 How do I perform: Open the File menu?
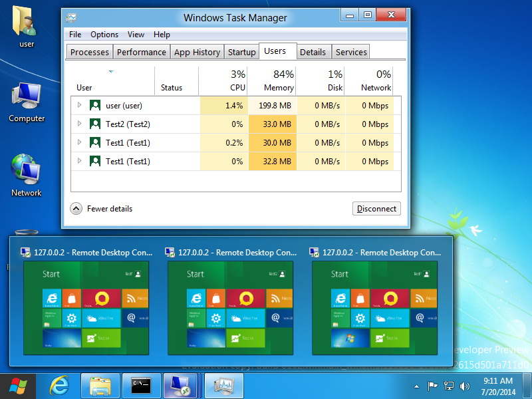(75, 35)
